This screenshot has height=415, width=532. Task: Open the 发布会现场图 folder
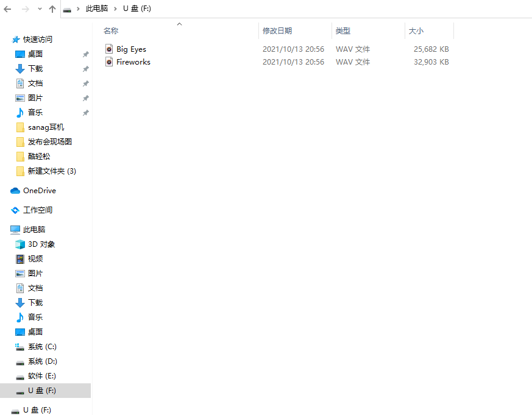50,142
